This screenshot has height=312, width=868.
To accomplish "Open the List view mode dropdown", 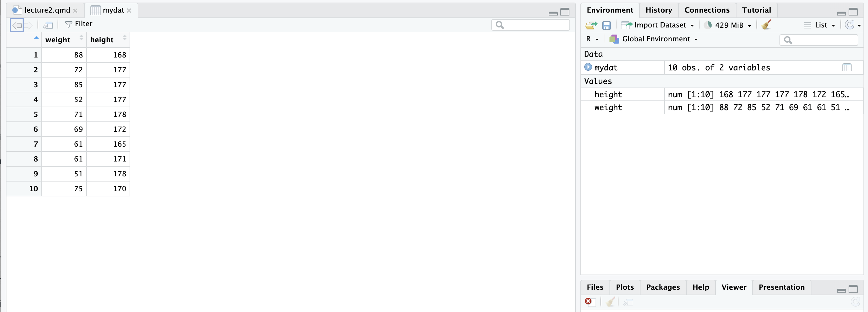I will tap(820, 25).
